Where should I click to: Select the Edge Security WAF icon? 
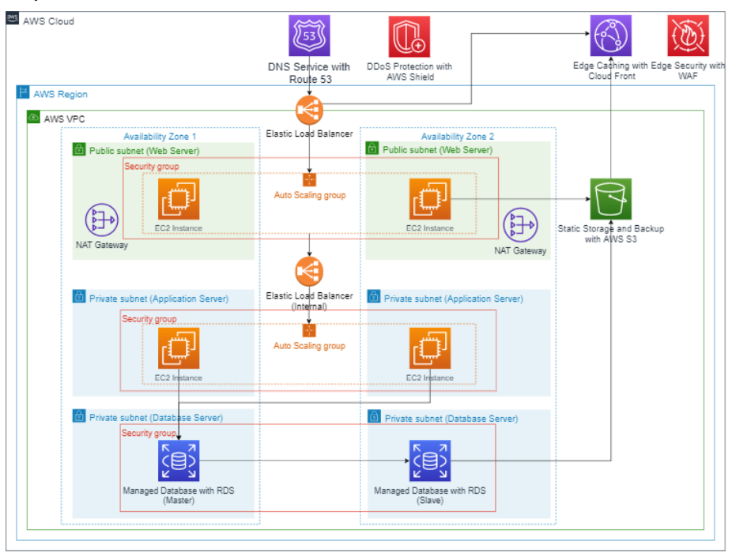tap(686, 33)
